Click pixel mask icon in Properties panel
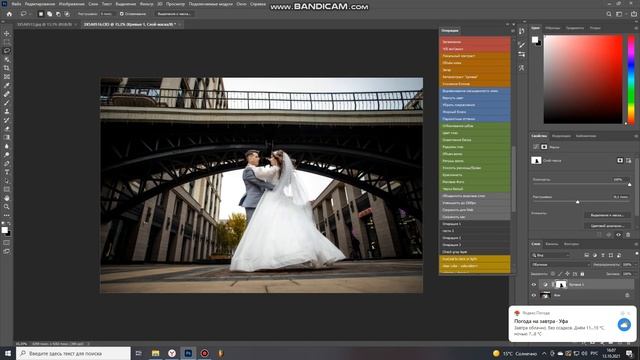640x360 pixels. [620, 160]
